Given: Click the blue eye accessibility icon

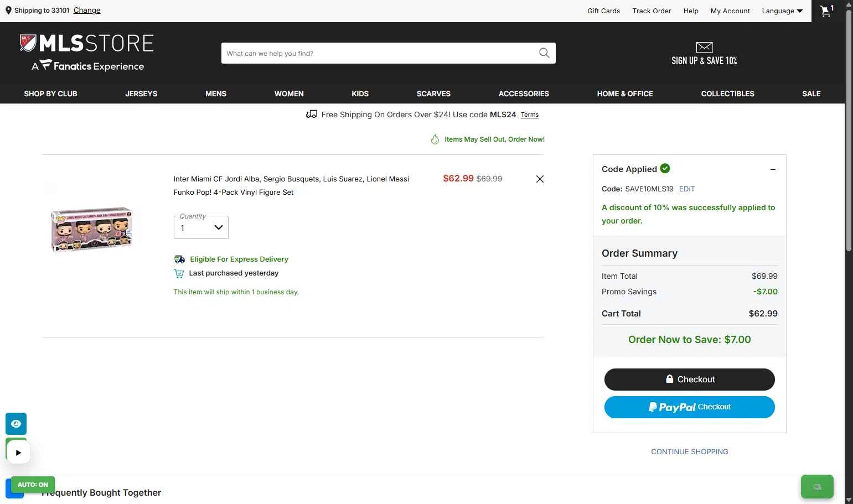Looking at the screenshot, I should coord(16,424).
